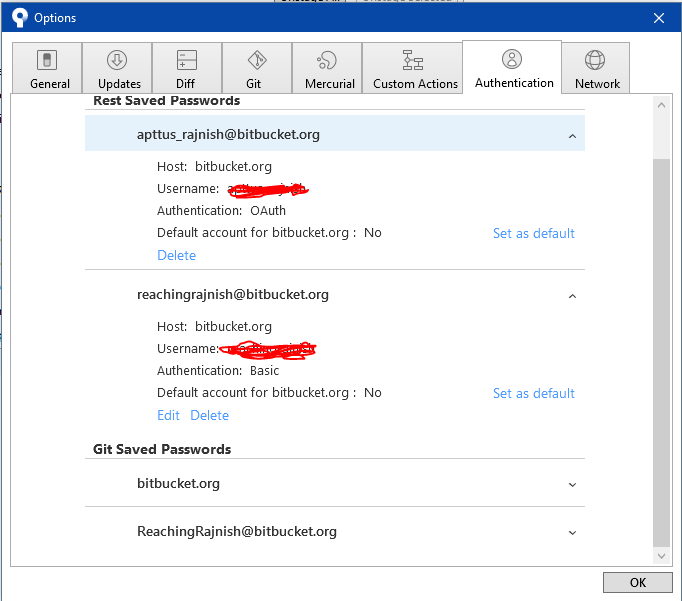Switch to the Updates tab label
Viewport: 682px width, 601px height.
click(x=119, y=83)
